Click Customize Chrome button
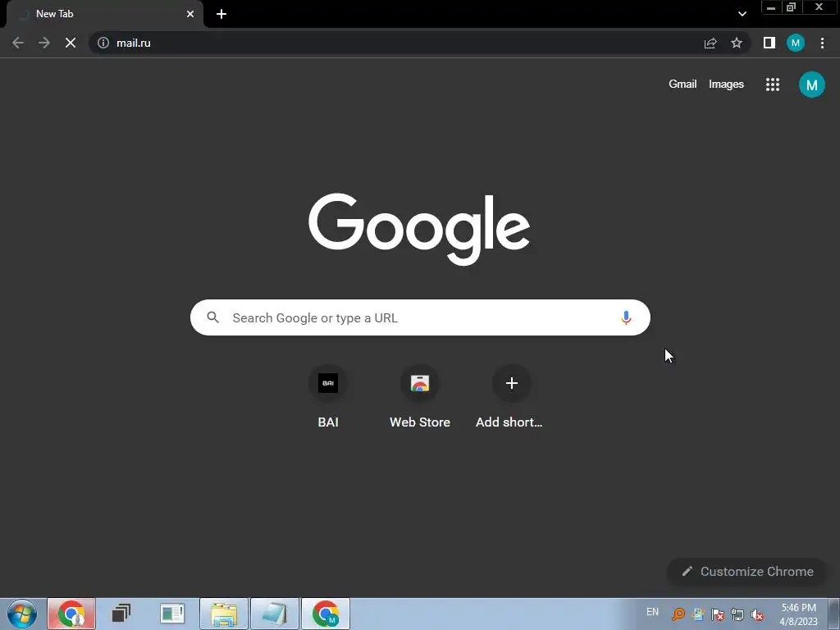 click(747, 572)
